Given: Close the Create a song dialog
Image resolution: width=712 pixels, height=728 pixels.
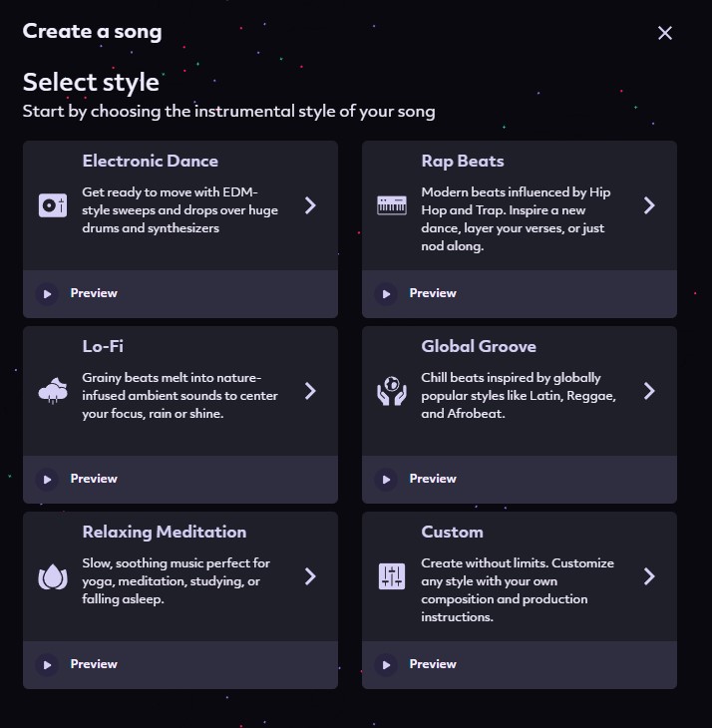Looking at the screenshot, I should pyautogui.click(x=665, y=33).
